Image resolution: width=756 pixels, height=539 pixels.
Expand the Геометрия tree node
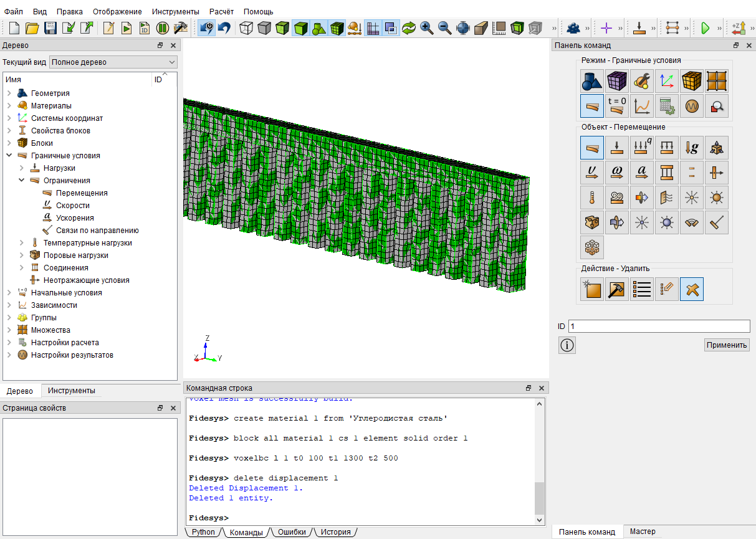coord(9,93)
